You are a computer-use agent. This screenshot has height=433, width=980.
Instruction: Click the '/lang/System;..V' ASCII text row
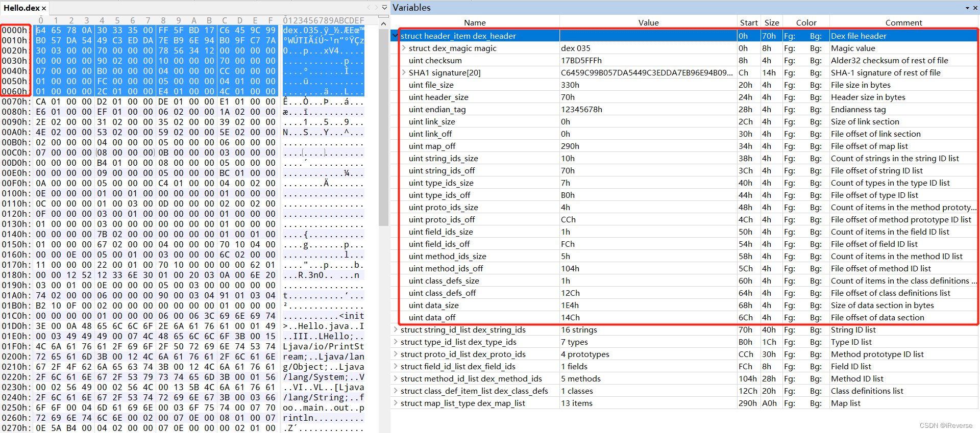pyautogui.click(x=324, y=377)
